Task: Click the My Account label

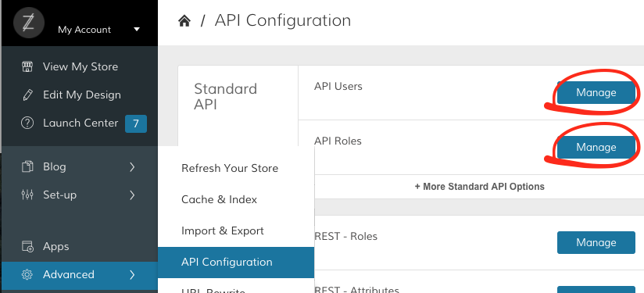Action: click(x=84, y=30)
